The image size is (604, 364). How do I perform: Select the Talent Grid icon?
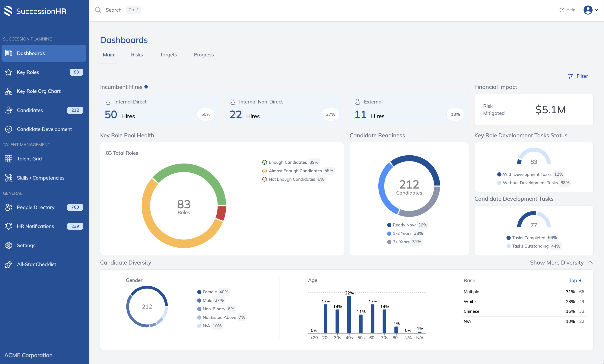click(x=9, y=159)
